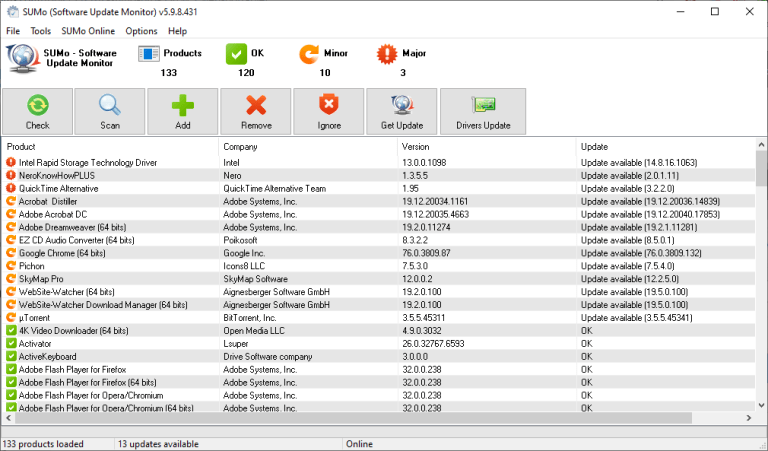Click green OK icon beside ActiveKeyboard
The image size is (768, 451).
pos(11,356)
